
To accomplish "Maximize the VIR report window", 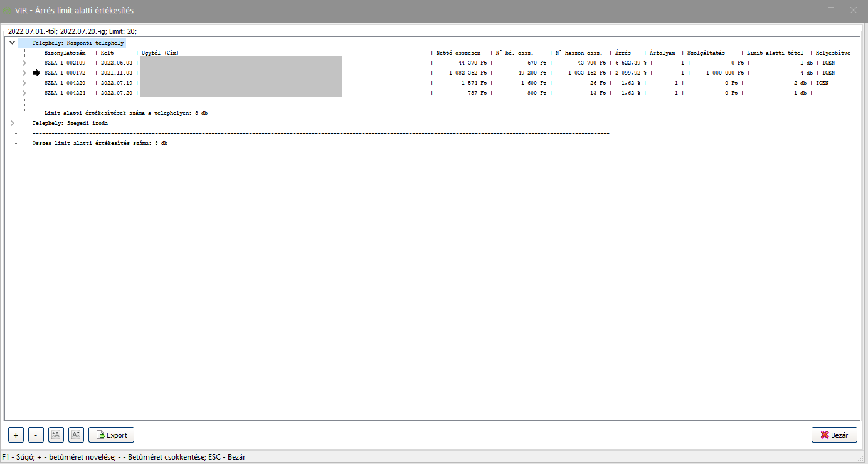I will point(831,10).
